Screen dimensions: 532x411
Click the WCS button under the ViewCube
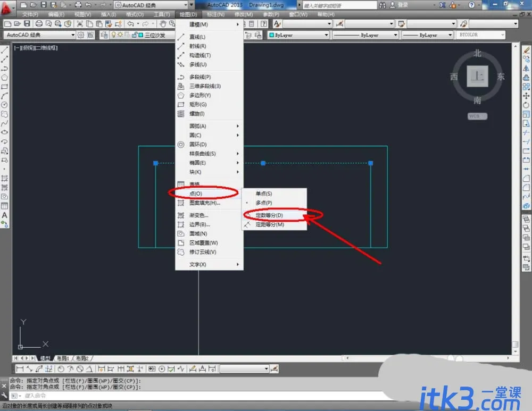[477, 116]
